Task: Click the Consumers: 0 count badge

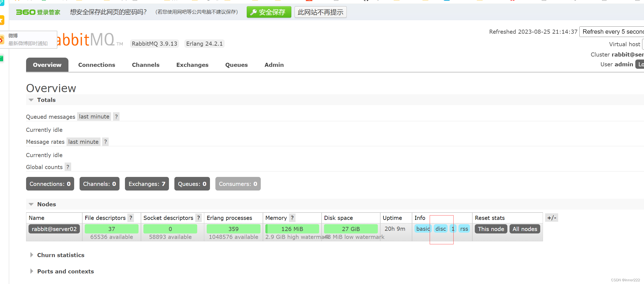Action: 238,184
